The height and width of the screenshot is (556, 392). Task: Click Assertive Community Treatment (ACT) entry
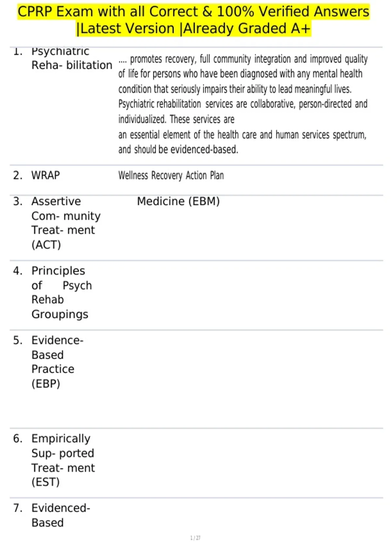tap(66, 223)
